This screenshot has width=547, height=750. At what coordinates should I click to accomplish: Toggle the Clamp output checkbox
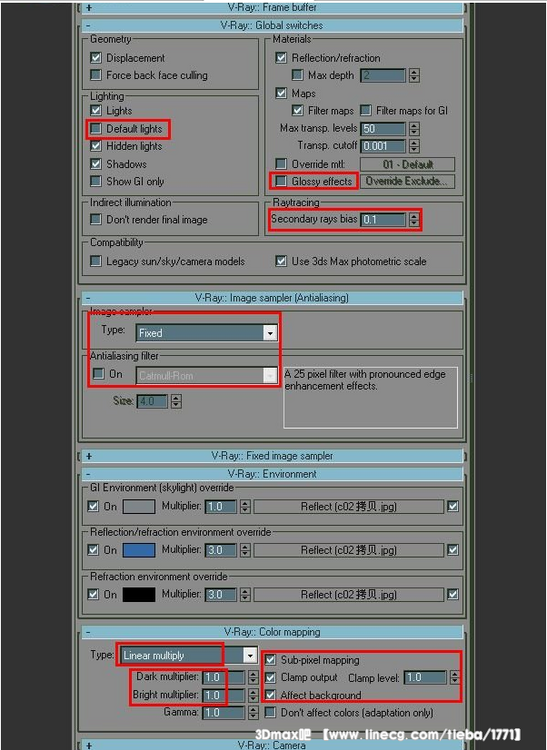click(x=270, y=677)
